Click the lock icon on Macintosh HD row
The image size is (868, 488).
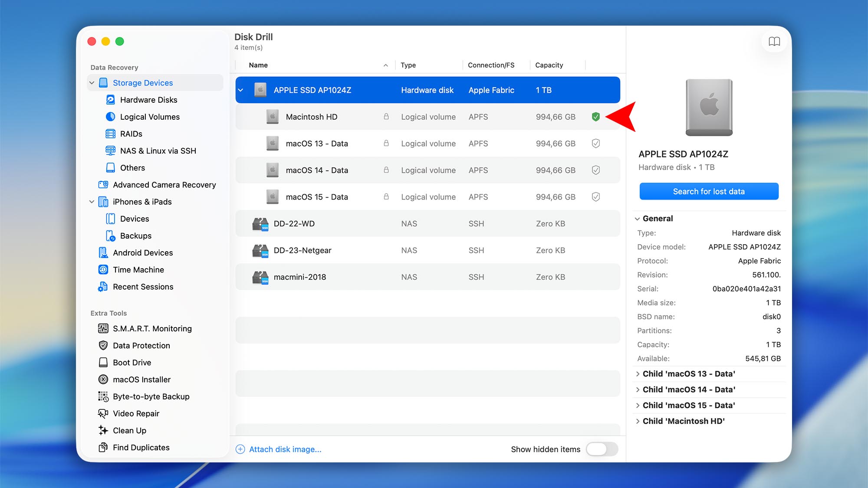(x=386, y=117)
